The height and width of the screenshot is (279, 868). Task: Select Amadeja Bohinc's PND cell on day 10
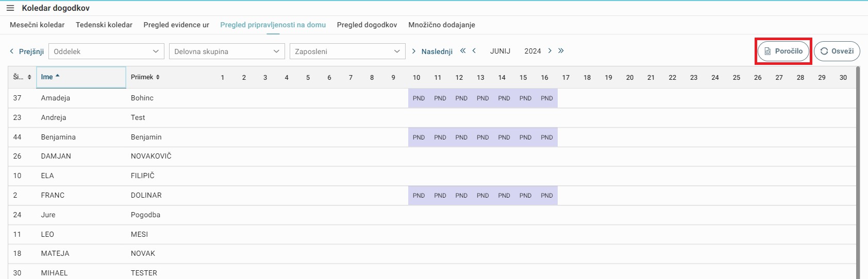(419, 98)
